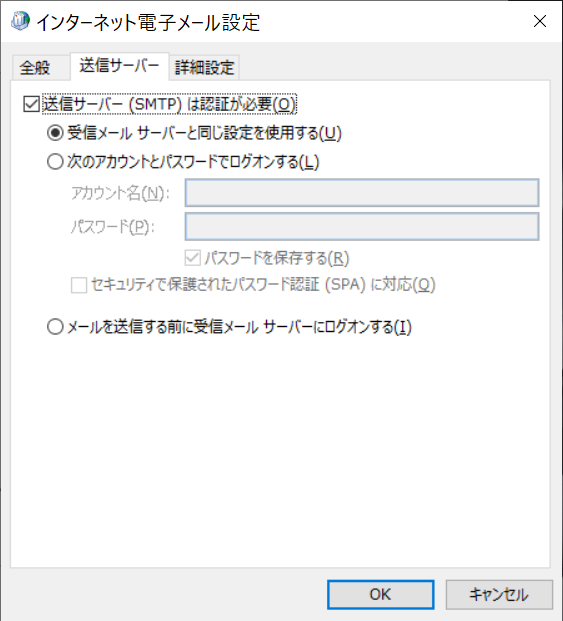Screen dimensions: 563x621
Task: Click the 送信サーバー (SMTP) は認証が必要 label text
Action: coord(169,105)
